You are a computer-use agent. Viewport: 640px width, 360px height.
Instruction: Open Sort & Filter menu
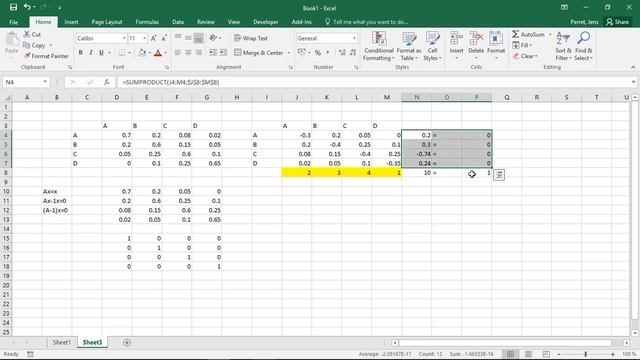[x=563, y=46]
